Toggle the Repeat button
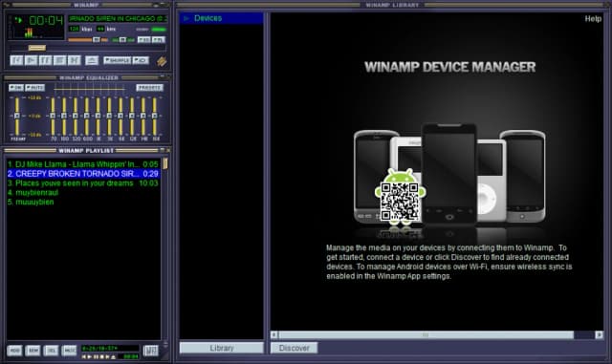The height and width of the screenshot is (364, 612). tap(141, 60)
